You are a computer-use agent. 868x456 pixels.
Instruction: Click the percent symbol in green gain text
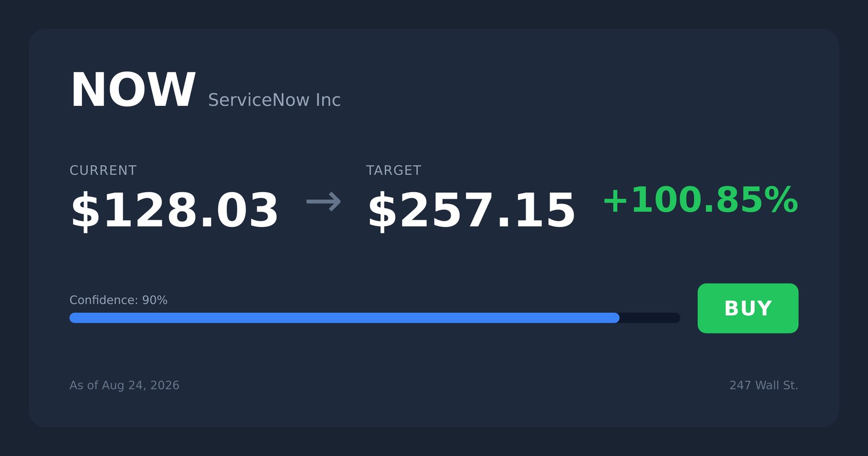(780, 200)
